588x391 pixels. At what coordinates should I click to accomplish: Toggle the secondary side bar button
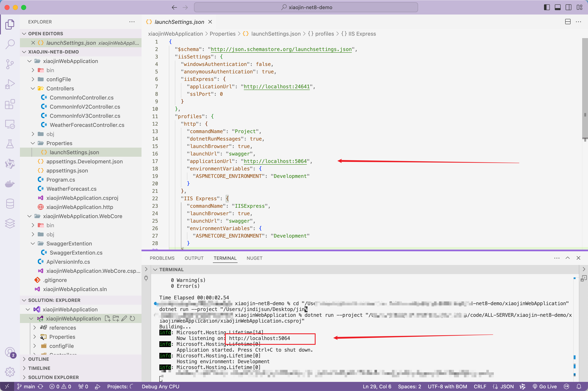(x=568, y=7)
